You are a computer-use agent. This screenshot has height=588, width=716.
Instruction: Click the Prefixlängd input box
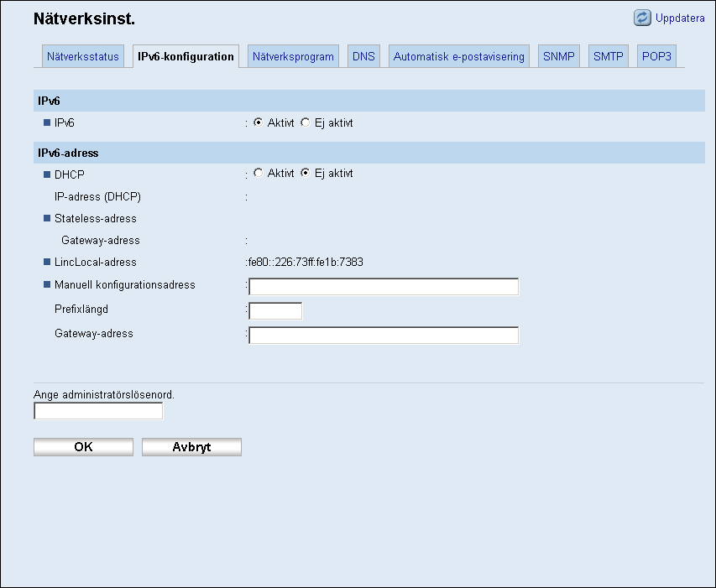(275, 310)
